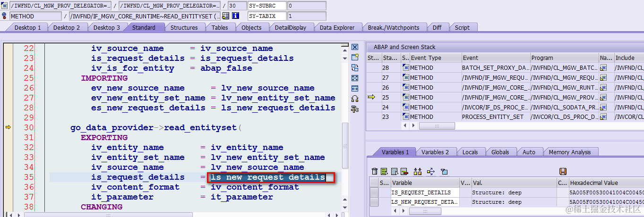This screenshot has width=644, height=217.
Task: Click the navigate icon in stack row 23
Action: [x=603, y=117]
